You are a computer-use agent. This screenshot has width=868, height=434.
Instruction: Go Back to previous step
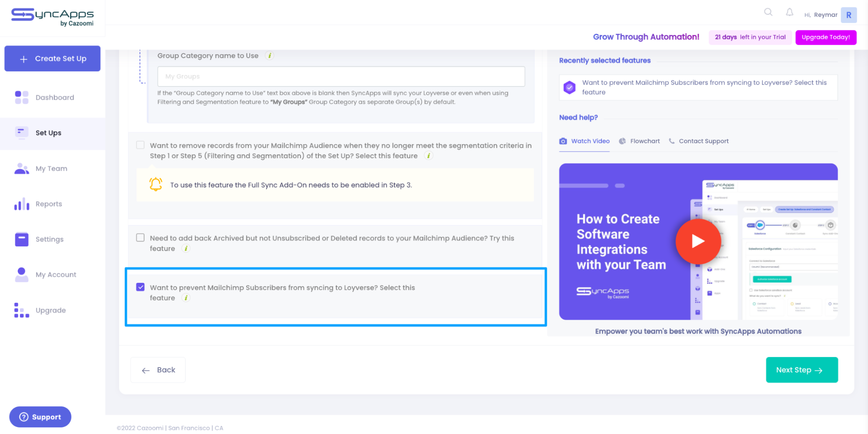(x=158, y=370)
